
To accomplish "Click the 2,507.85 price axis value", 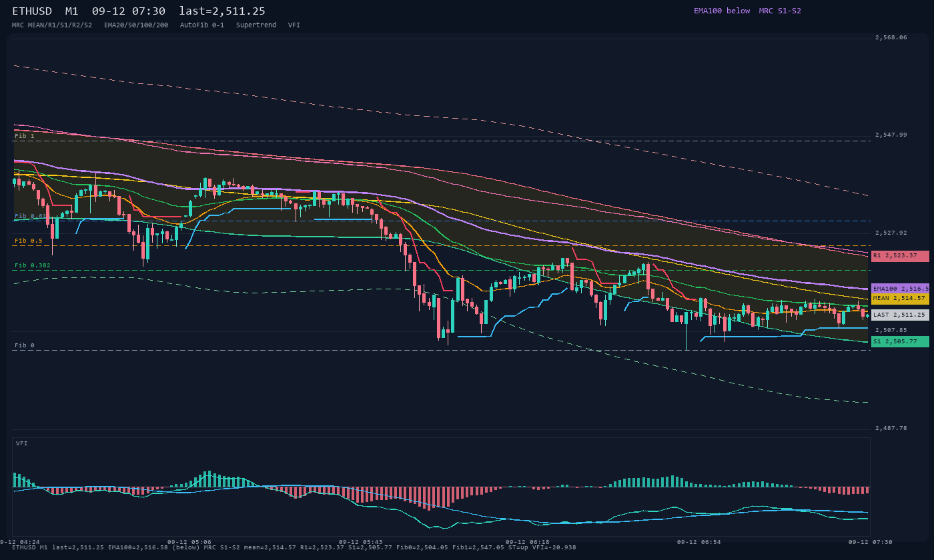I will pos(891,330).
